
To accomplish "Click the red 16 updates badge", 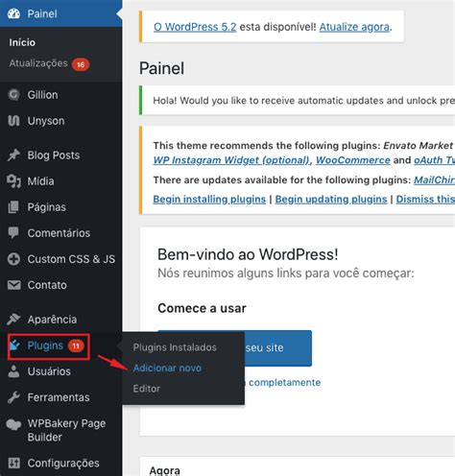I will pos(81,64).
